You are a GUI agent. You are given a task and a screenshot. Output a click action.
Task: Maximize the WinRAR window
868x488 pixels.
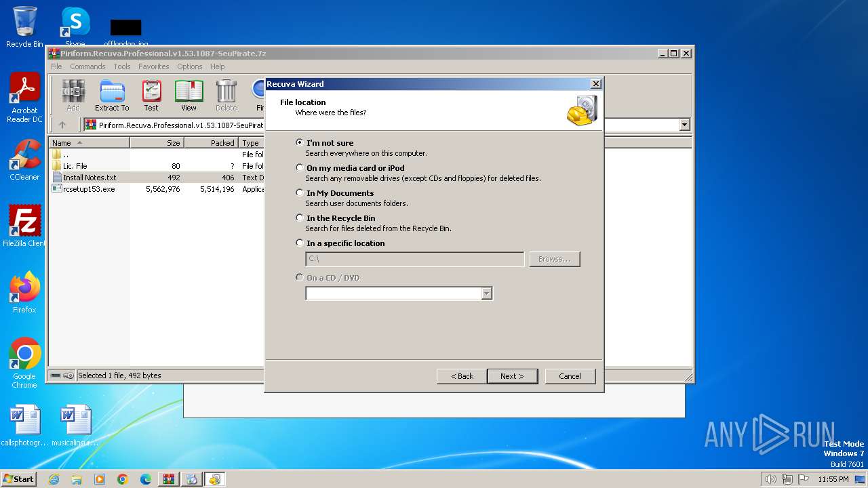674,54
